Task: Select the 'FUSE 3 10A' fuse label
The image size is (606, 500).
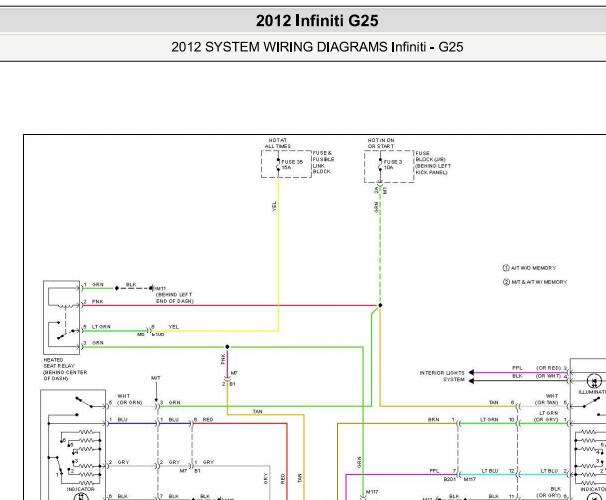Action: click(393, 165)
